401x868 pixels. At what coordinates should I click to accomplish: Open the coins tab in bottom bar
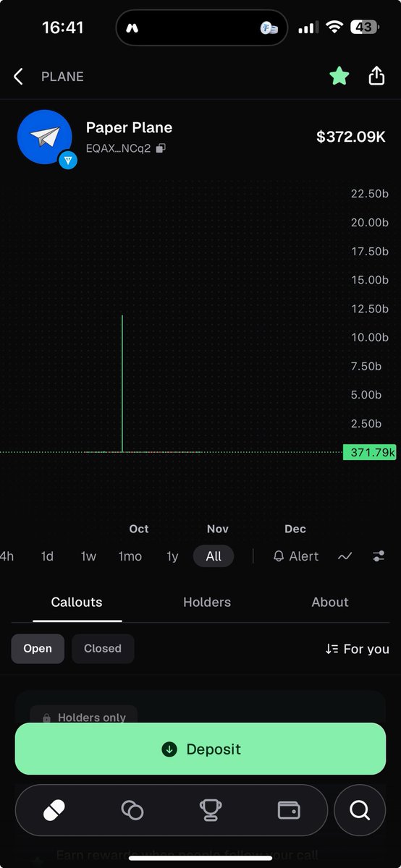pyautogui.click(x=132, y=811)
